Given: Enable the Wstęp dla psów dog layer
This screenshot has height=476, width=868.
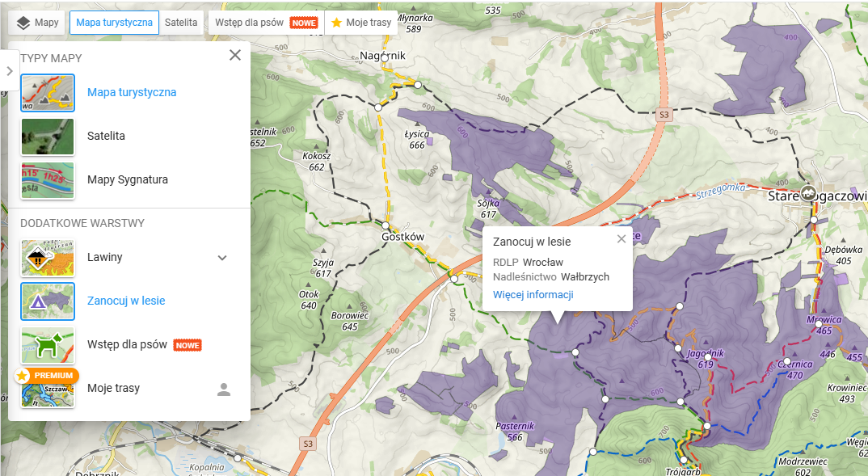Looking at the screenshot, I should tap(48, 345).
